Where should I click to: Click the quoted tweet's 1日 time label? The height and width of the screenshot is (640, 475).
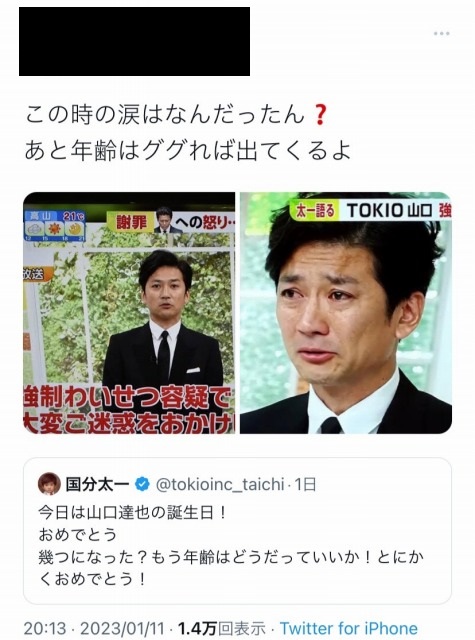point(305,484)
